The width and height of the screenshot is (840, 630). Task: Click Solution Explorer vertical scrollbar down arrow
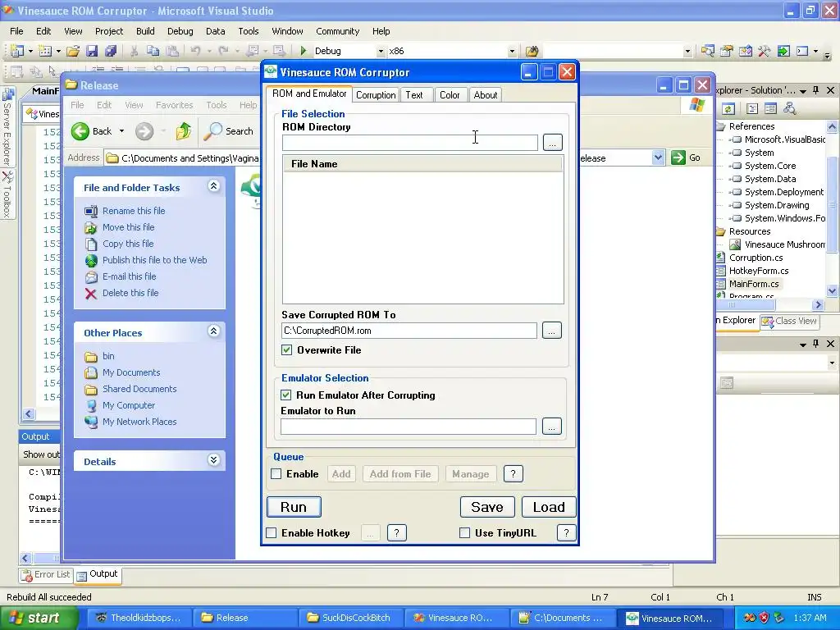pos(832,291)
